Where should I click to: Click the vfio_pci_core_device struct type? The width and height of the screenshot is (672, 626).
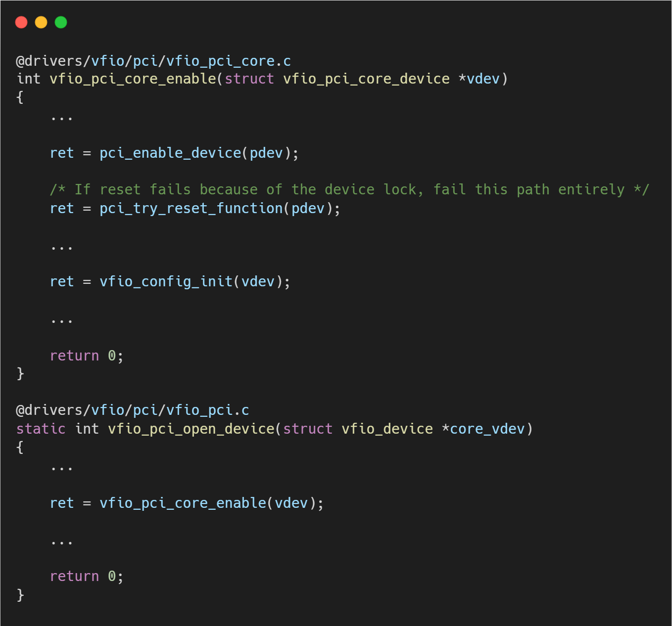pyautogui.click(x=366, y=79)
